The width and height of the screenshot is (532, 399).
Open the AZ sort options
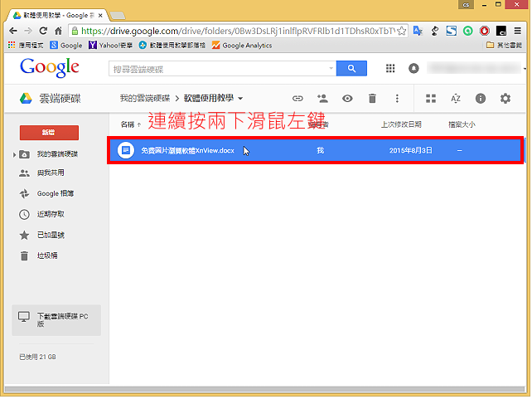(x=456, y=99)
